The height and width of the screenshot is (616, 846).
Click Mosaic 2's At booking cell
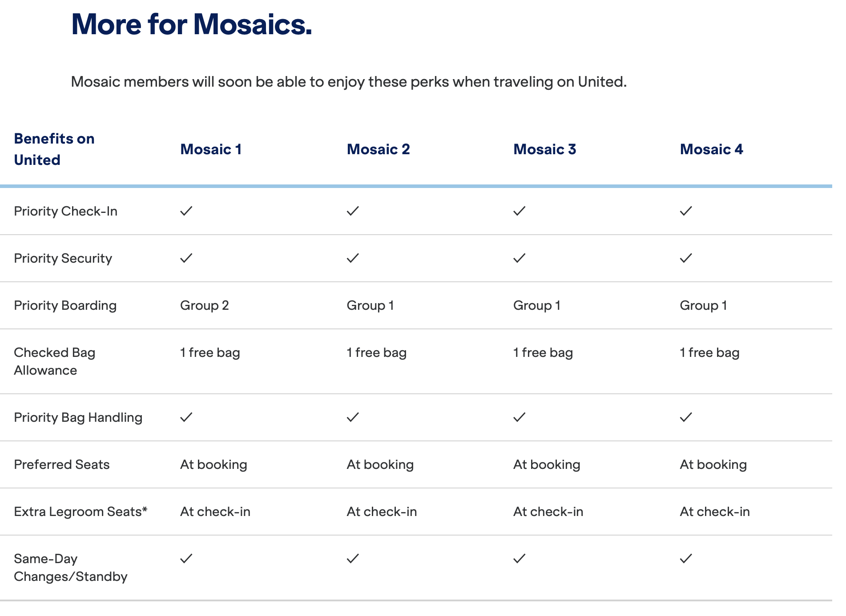tap(380, 465)
